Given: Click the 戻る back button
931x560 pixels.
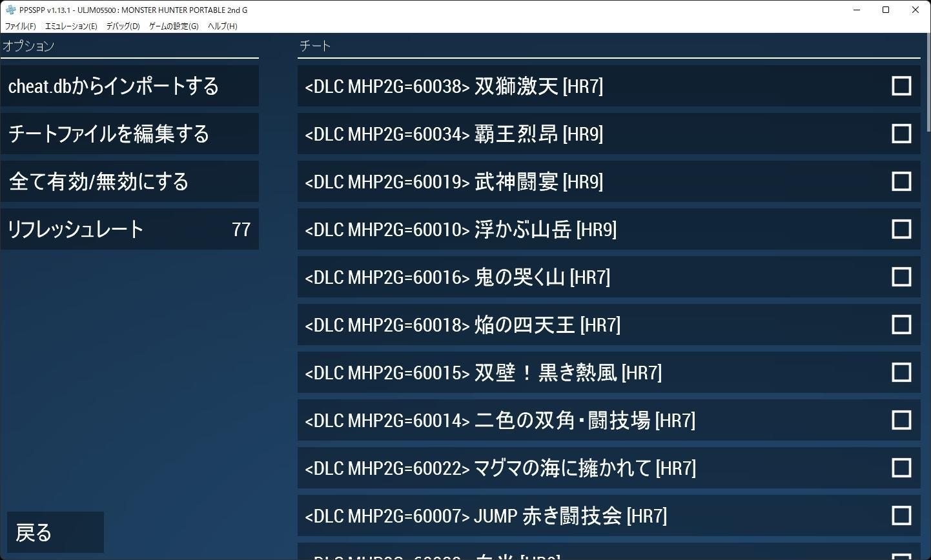Looking at the screenshot, I should [x=56, y=532].
